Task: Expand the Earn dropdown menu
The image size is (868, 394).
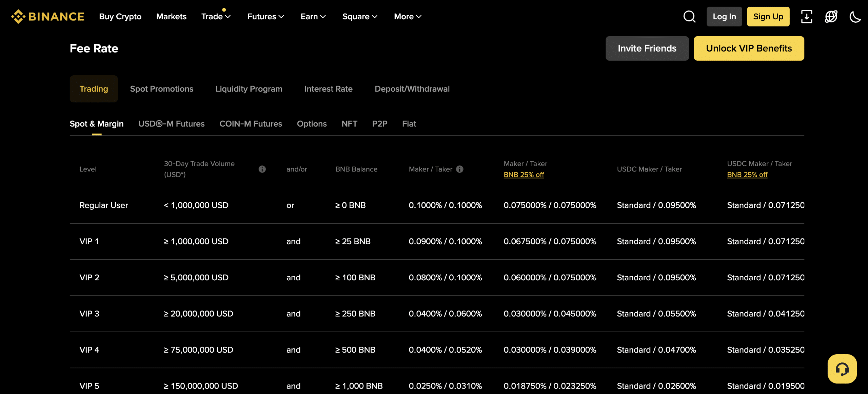Action: click(x=313, y=16)
